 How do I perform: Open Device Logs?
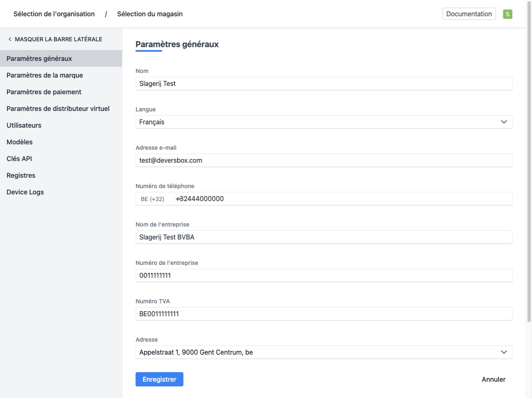(x=25, y=192)
